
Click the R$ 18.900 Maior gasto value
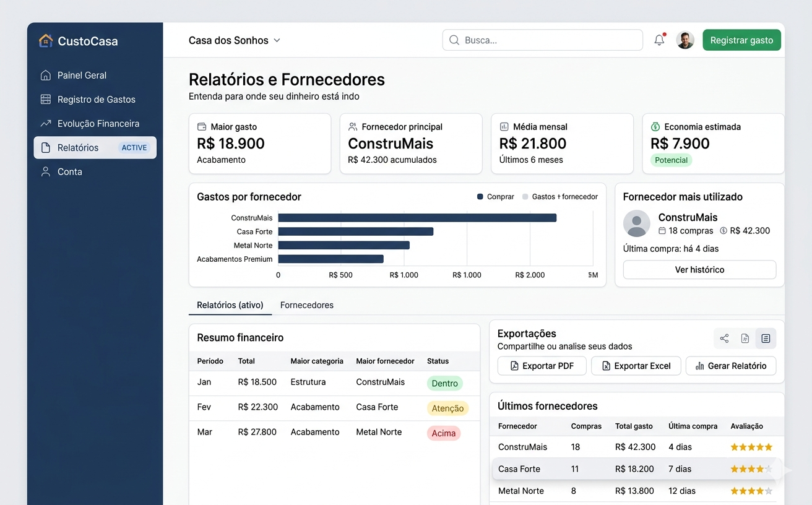click(231, 144)
